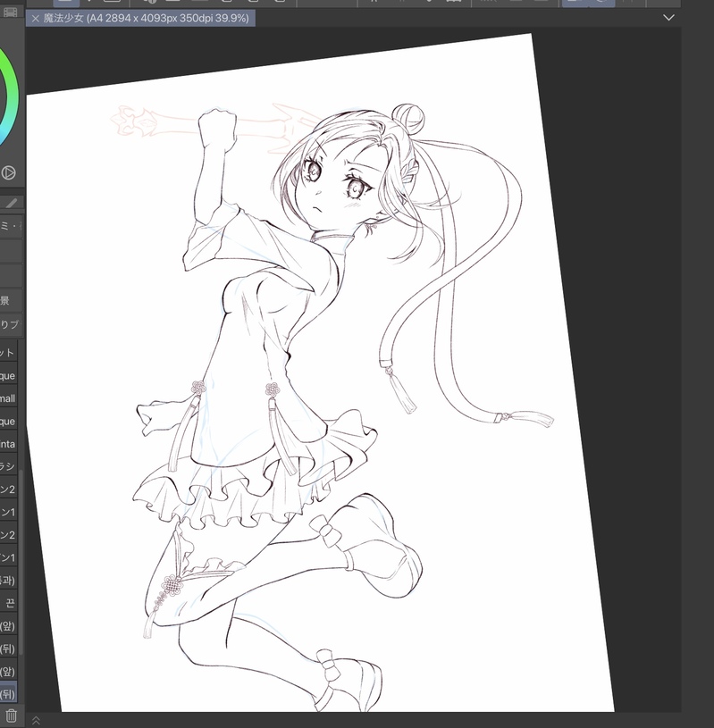Open the timeline film-strip icon
The image size is (714, 728).
pyautogui.click(x=10, y=13)
